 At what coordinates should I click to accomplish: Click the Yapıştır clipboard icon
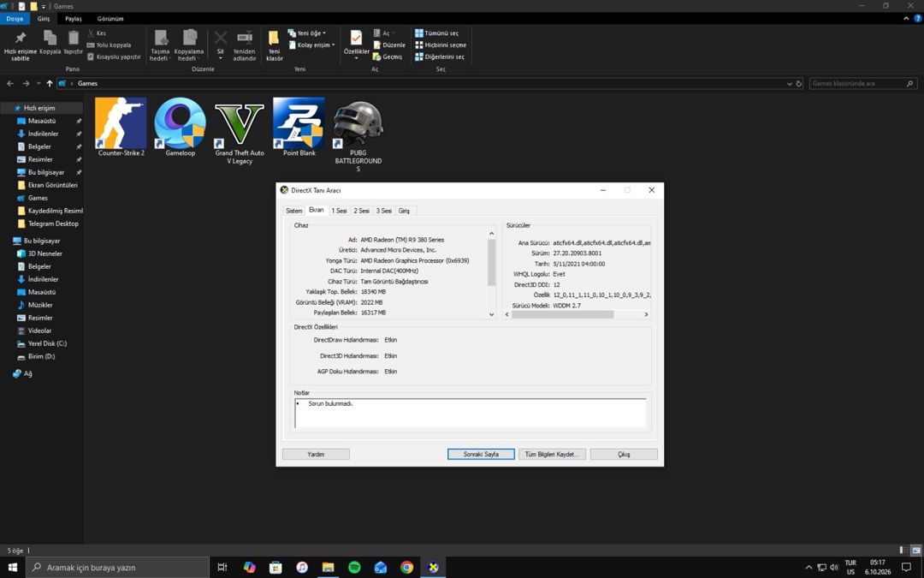(x=73, y=38)
